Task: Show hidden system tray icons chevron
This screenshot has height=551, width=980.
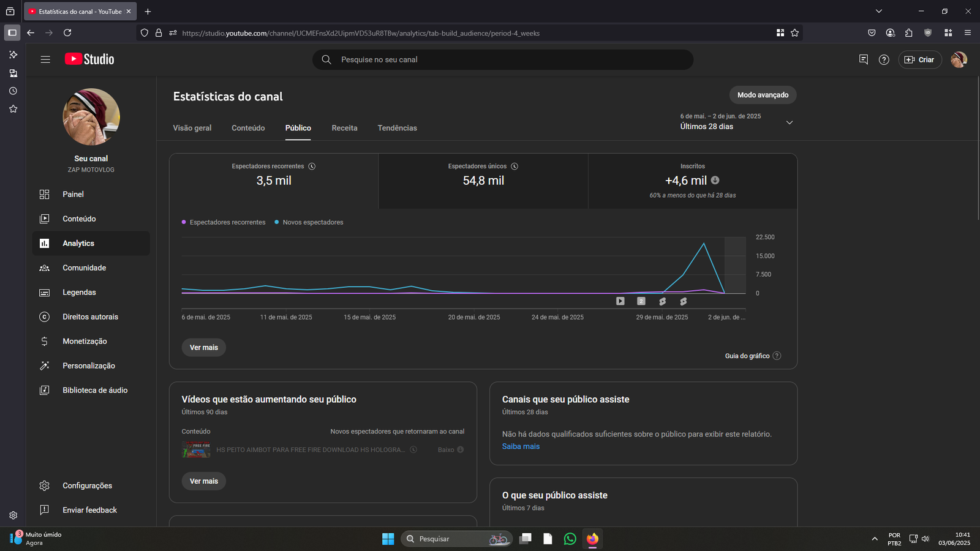Action: pos(875,539)
